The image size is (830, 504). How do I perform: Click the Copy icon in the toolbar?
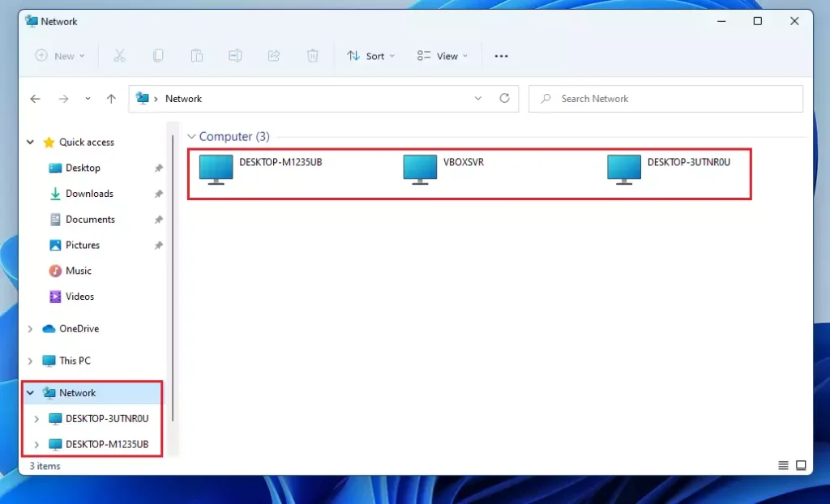click(158, 55)
